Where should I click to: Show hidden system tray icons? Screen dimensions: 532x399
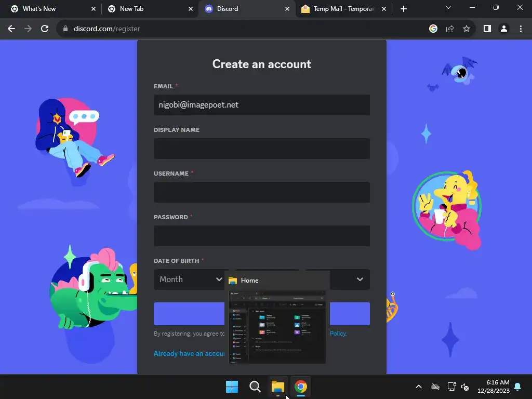tap(419, 387)
